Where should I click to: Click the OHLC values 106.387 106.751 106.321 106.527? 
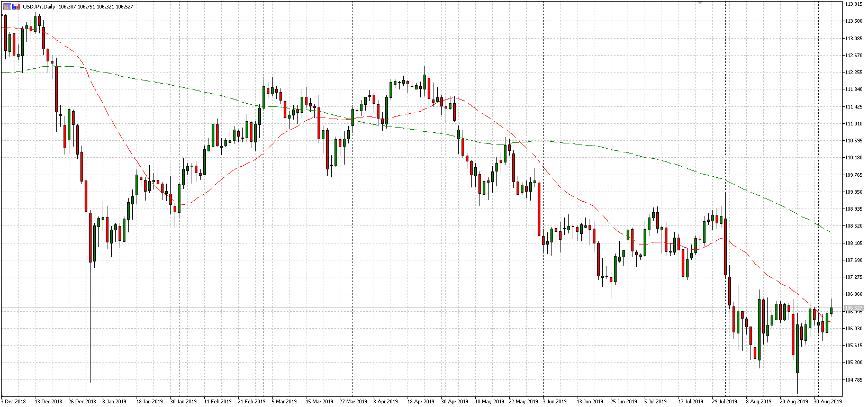pos(96,7)
